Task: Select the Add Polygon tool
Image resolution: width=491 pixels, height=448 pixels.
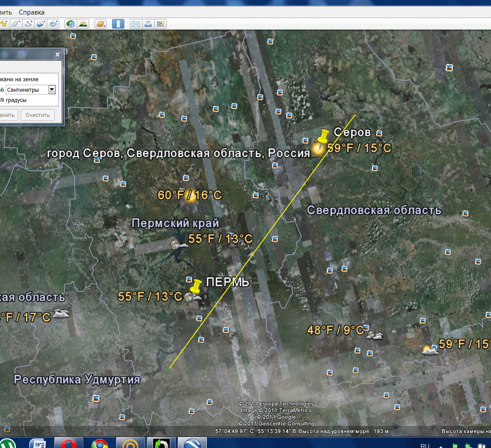Action: coord(16,24)
